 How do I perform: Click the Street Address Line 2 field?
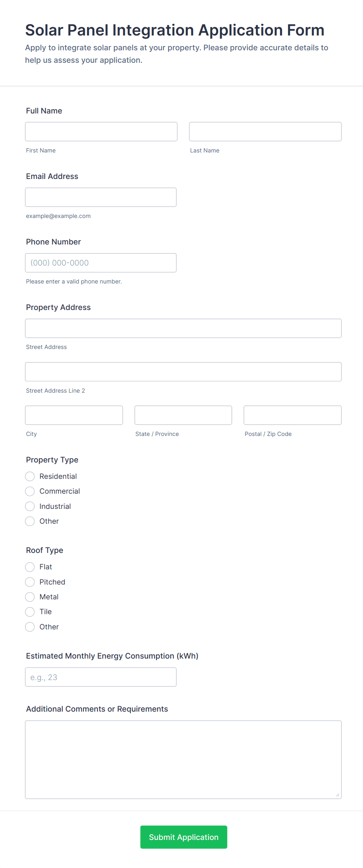[183, 372]
